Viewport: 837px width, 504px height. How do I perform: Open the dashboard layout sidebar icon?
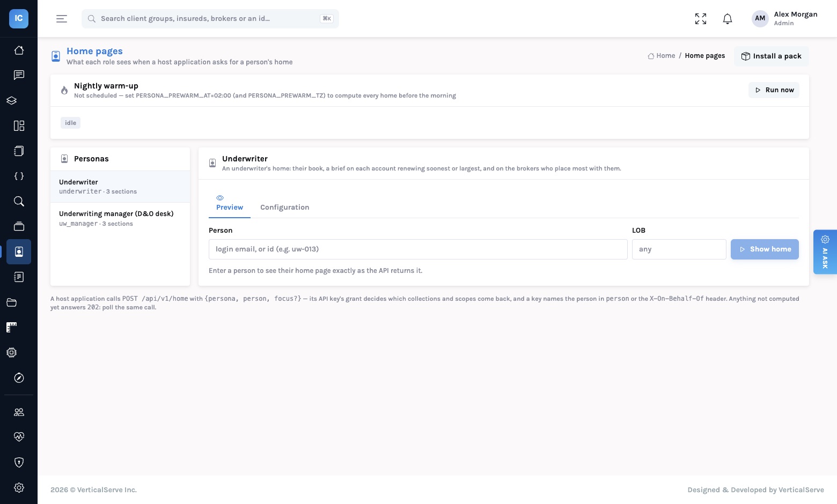tap(19, 125)
